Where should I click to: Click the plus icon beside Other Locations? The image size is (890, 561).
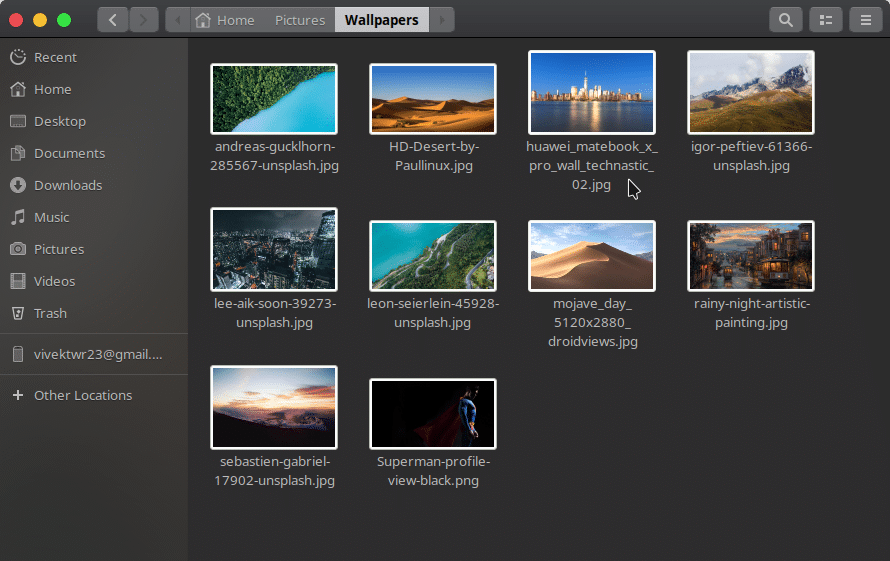pyautogui.click(x=18, y=395)
